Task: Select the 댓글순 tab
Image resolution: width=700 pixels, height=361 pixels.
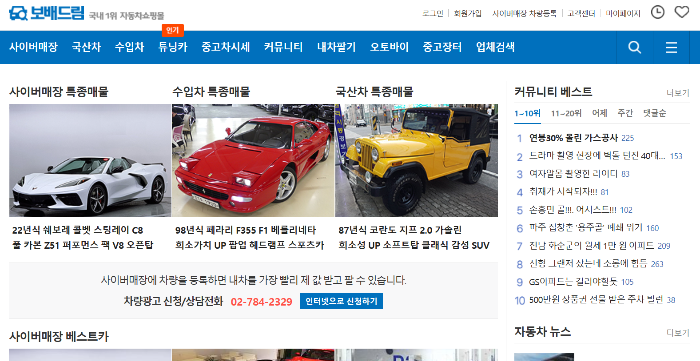Action: click(x=654, y=113)
